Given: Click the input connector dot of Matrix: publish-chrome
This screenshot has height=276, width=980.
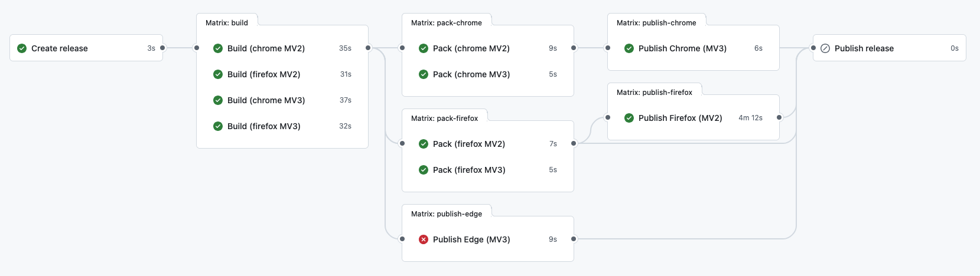Looking at the screenshot, I should point(608,48).
